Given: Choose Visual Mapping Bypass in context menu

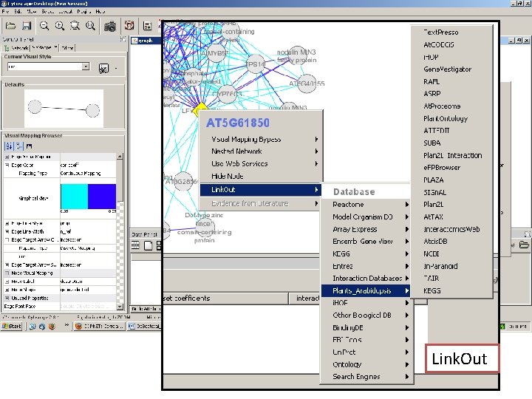Looking at the screenshot, I should pos(261,139).
